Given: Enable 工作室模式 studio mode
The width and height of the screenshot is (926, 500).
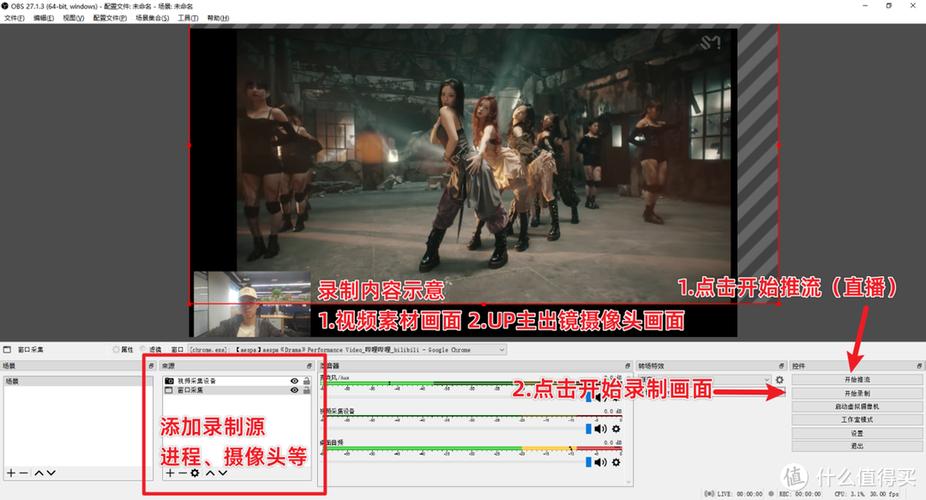Looking at the screenshot, I should [x=856, y=420].
